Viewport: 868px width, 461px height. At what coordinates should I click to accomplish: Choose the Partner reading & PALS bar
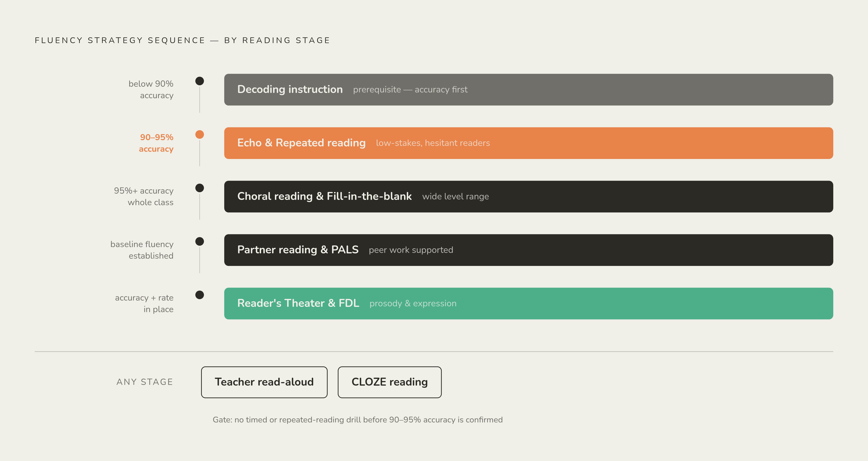tap(528, 250)
